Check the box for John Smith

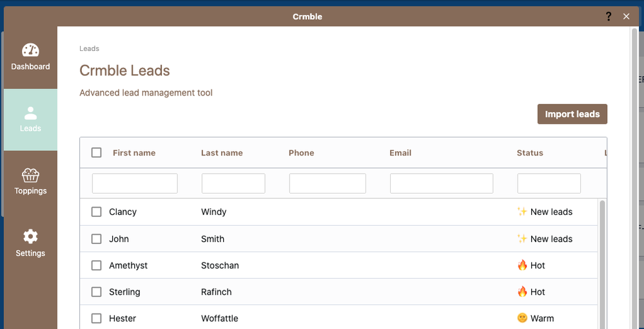coord(97,239)
